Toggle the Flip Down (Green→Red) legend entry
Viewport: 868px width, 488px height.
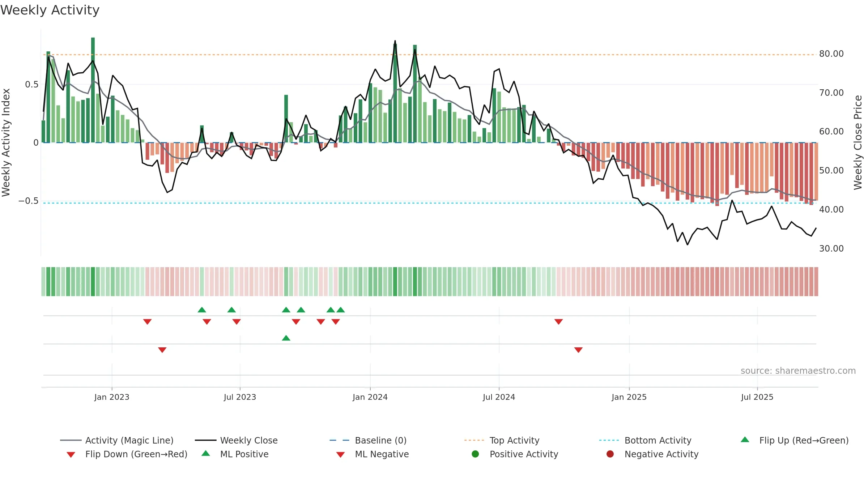[127, 454]
